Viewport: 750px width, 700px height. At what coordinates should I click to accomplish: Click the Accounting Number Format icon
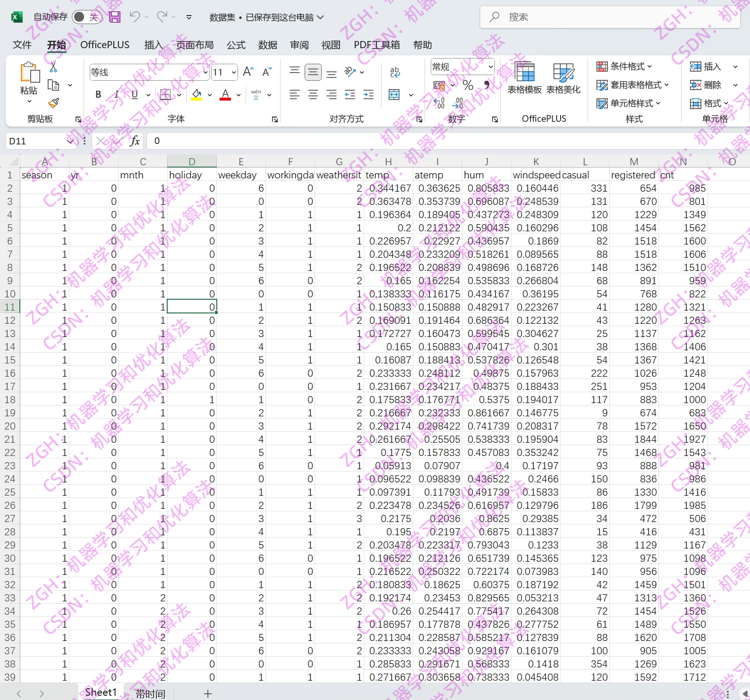440,85
